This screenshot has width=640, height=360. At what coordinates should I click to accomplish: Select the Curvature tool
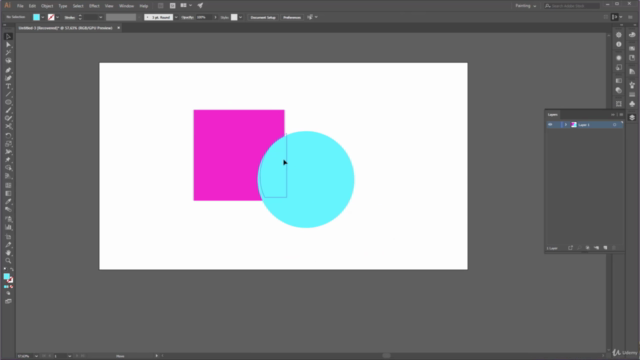[x=8, y=78]
